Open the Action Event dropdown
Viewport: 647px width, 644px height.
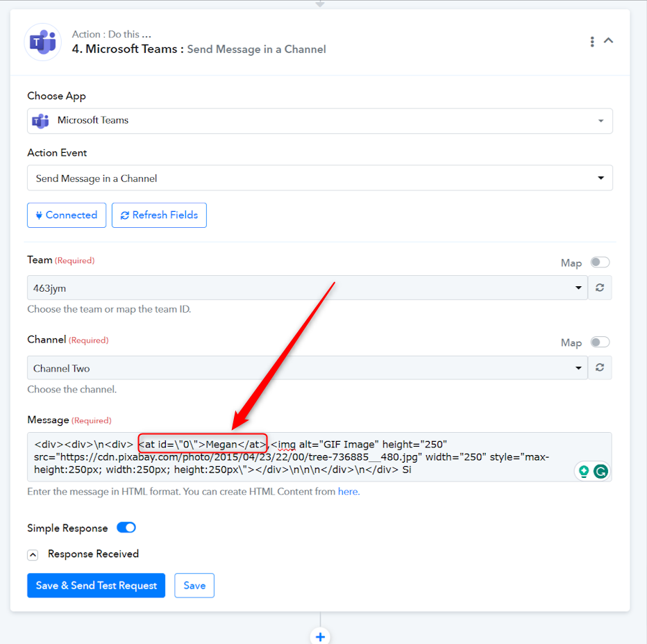[x=319, y=179]
